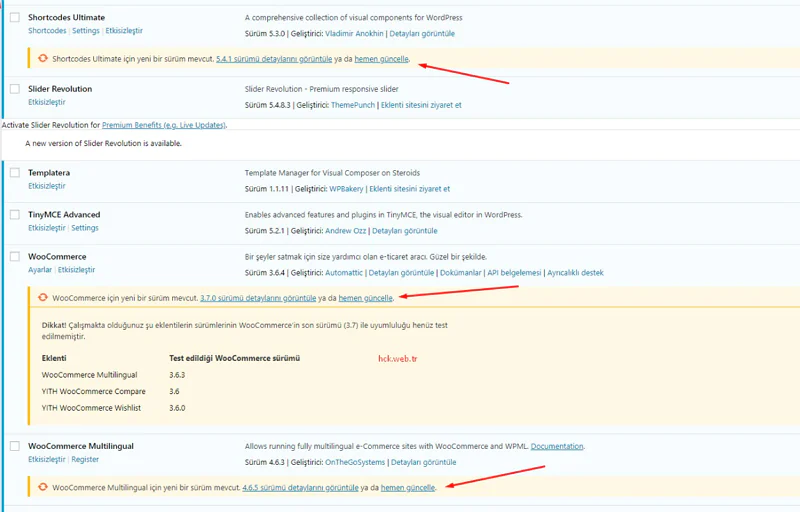The image size is (800, 512).
Task: Tick the Slider Revolution plugin checkbox
Action: coord(15,89)
